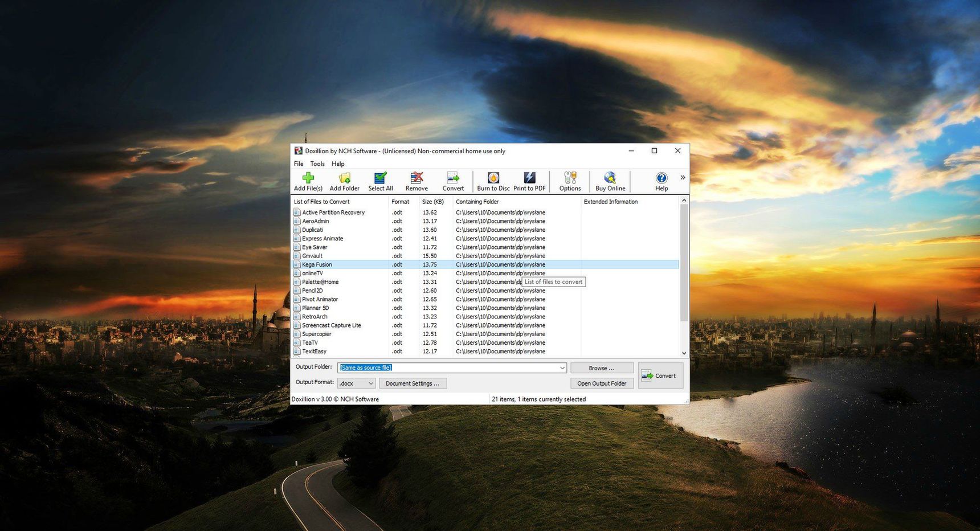Screen dimensions: 980x531
Task: Select the Palette@Home file row
Action: tap(485, 282)
